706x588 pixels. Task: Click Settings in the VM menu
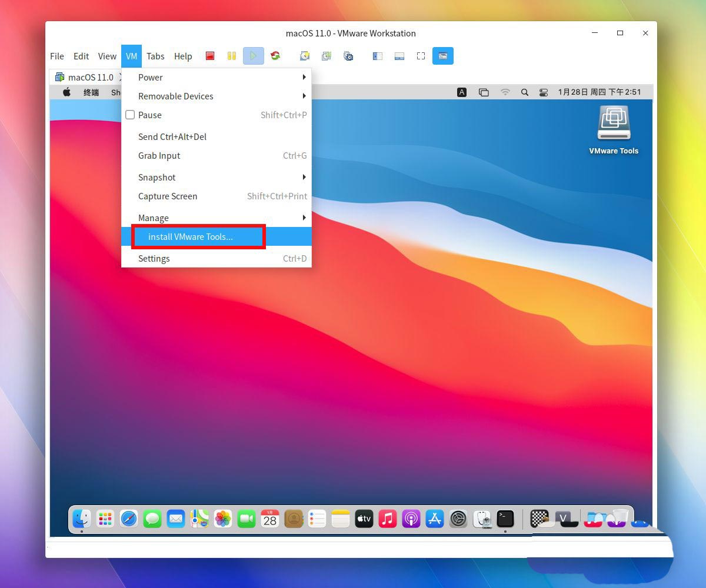pos(154,259)
